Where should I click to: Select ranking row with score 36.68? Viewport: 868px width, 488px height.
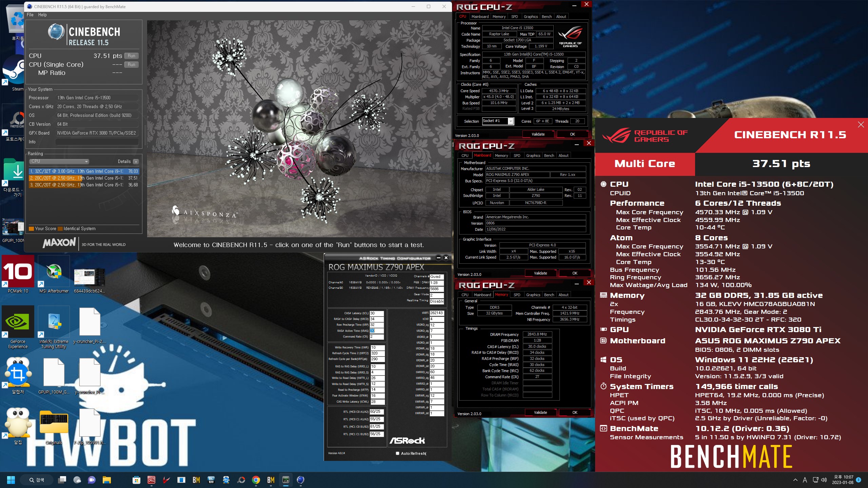point(84,185)
